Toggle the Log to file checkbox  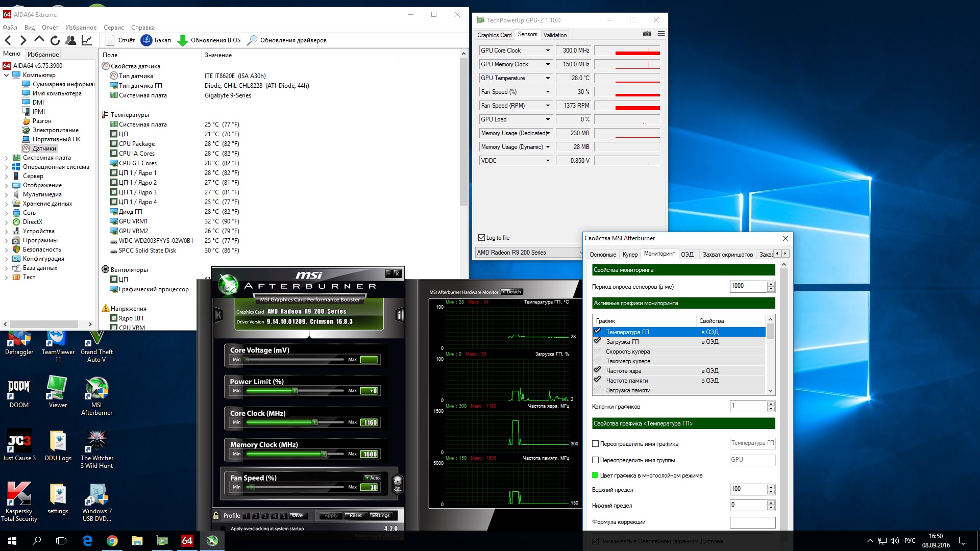[x=481, y=238]
